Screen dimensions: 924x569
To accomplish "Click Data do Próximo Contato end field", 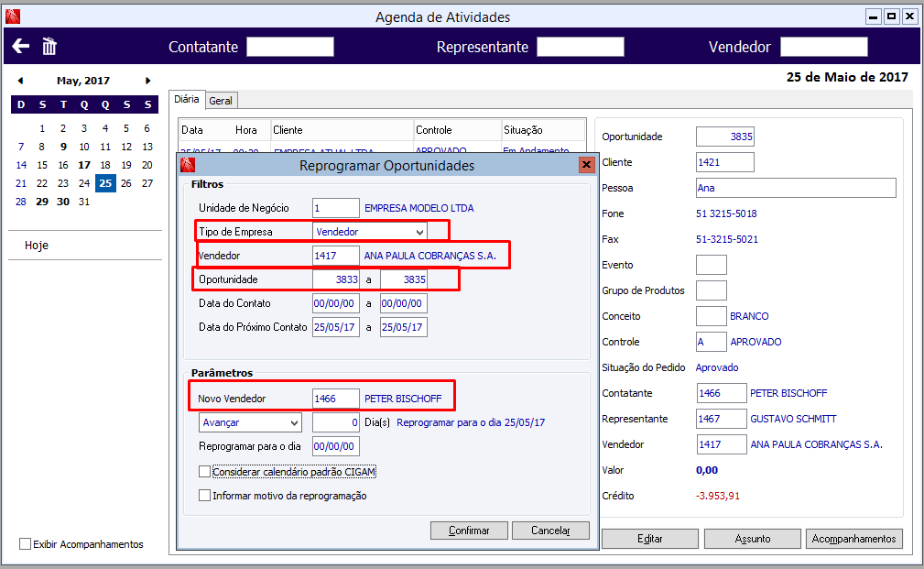I will pyautogui.click(x=404, y=327).
